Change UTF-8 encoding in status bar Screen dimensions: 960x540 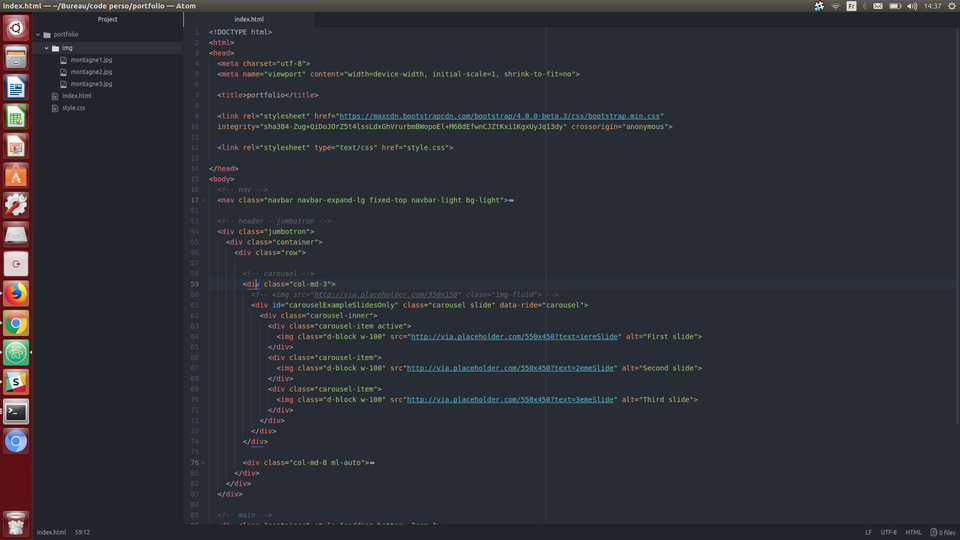pyautogui.click(x=888, y=533)
